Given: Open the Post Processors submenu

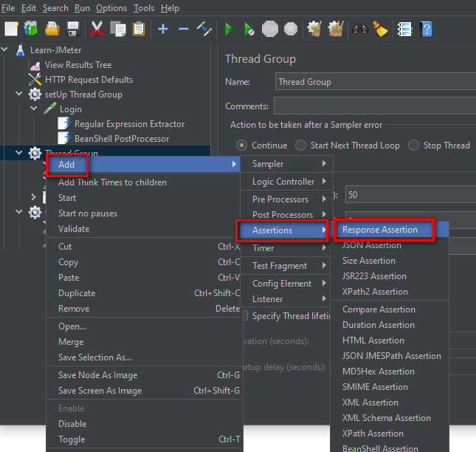Looking at the screenshot, I should click(x=286, y=215).
